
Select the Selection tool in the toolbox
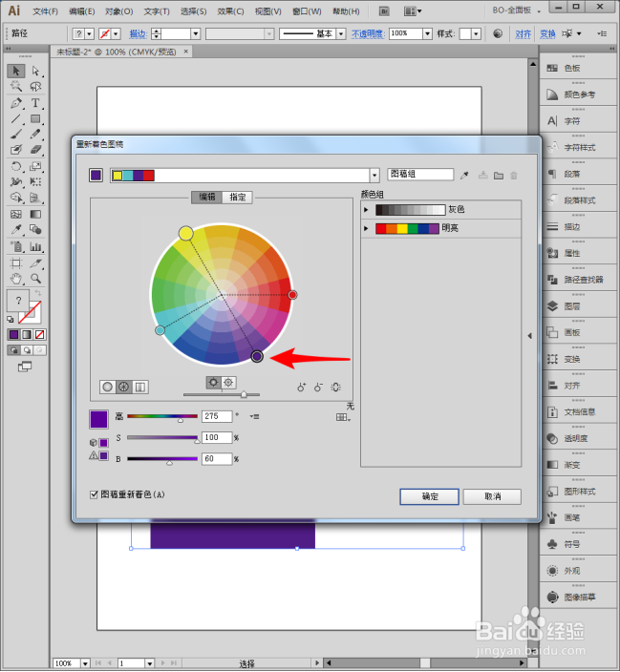[16, 71]
